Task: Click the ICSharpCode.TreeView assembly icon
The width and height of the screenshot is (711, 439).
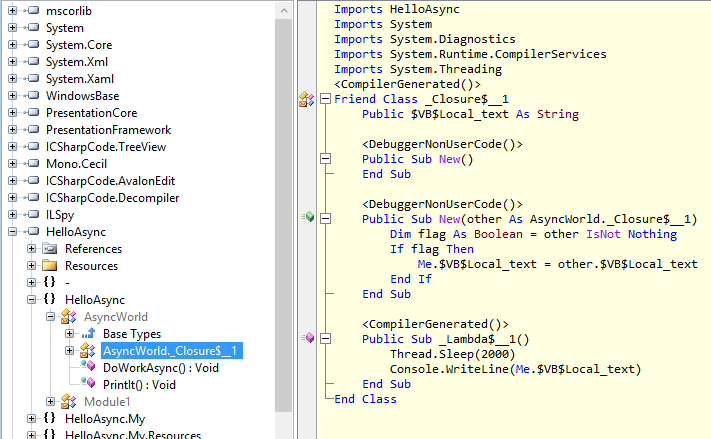Action: coord(33,146)
